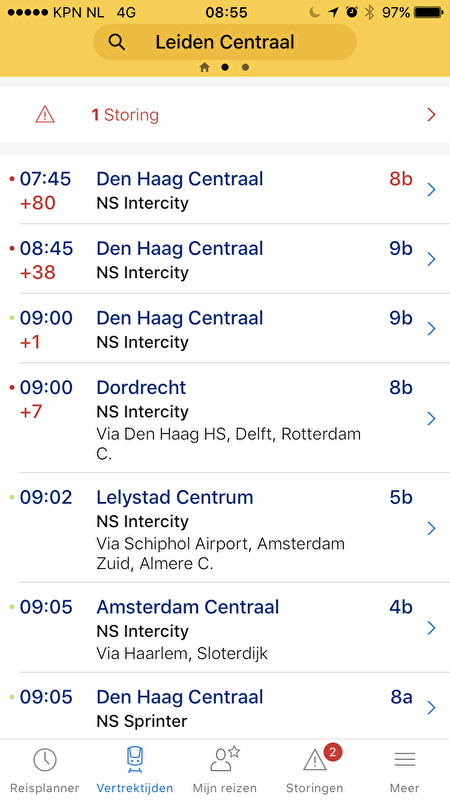Select the Vertrektijden train icon
This screenshot has width=450, height=800.
tap(135, 760)
